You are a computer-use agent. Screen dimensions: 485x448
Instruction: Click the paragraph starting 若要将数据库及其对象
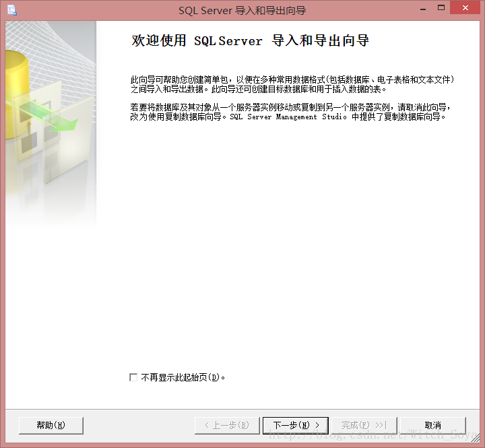290,112
